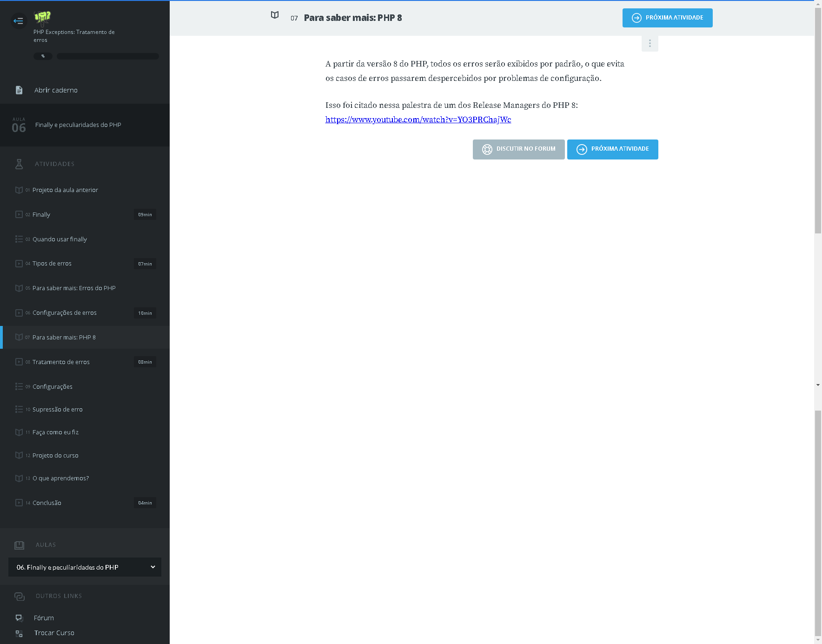Click the Fórum chat icon in sidebar
The width and height of the screenshot is (822, 644).
(x=19, y=618)
